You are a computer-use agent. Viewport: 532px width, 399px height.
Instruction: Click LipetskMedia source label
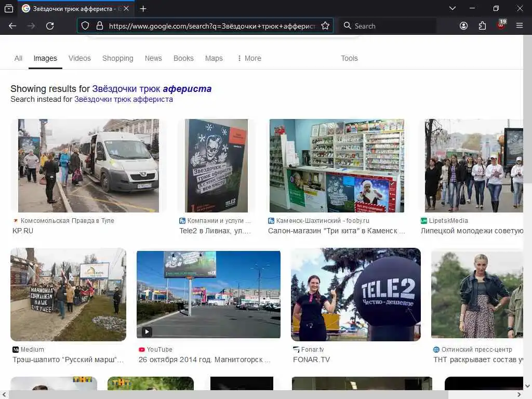(448, 220)
